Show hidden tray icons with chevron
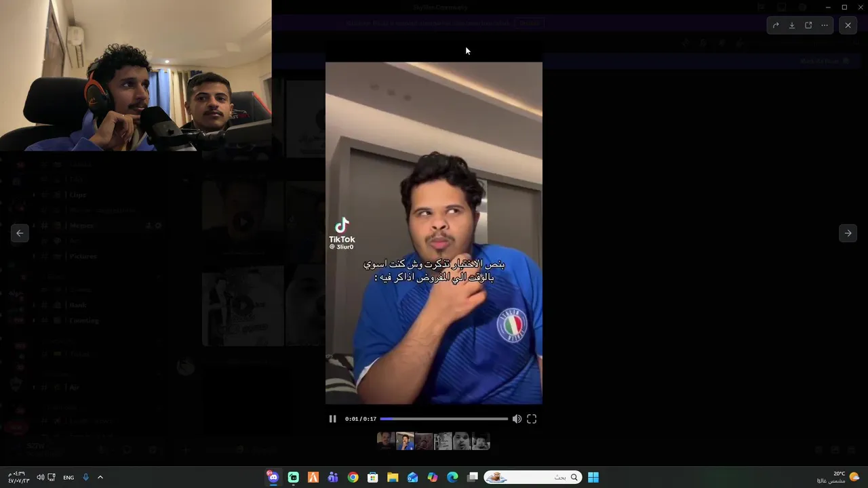The width and height of the screenshot is (868, 488). click(100, 477)
